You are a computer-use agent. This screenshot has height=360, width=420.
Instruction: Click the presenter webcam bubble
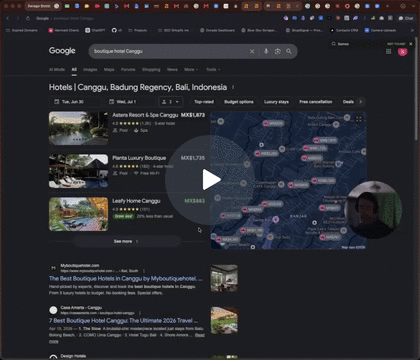click(x=373, y=210)
